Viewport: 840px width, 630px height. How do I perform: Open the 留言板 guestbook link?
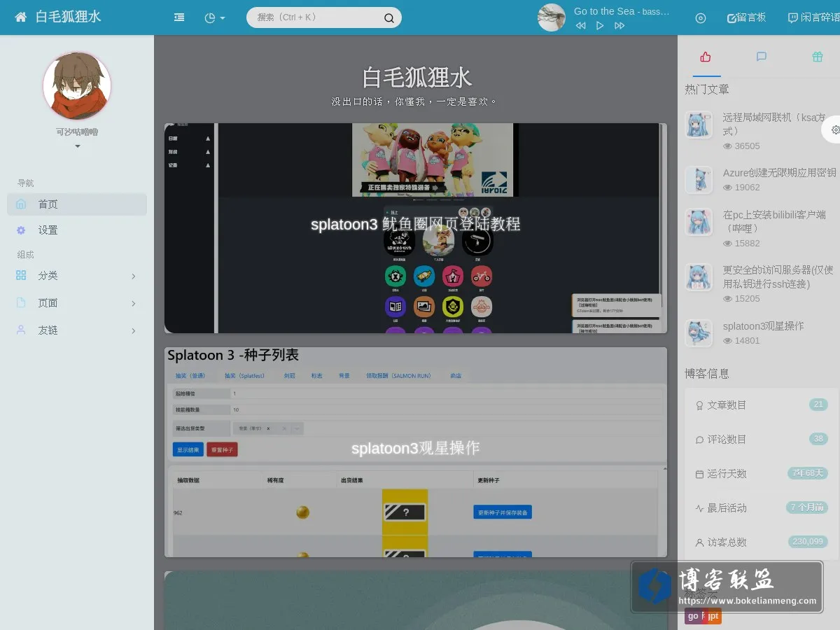(x=746, y=17)
